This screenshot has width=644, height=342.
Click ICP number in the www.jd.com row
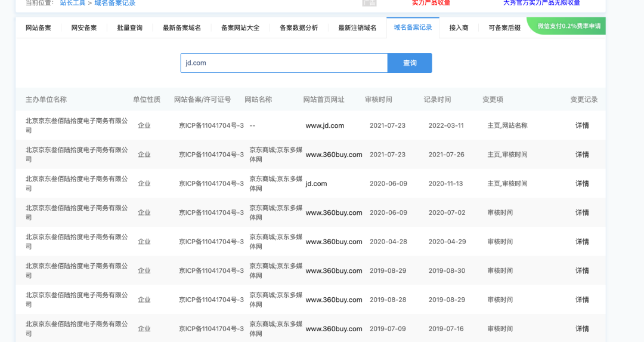[x=211, y=126]
